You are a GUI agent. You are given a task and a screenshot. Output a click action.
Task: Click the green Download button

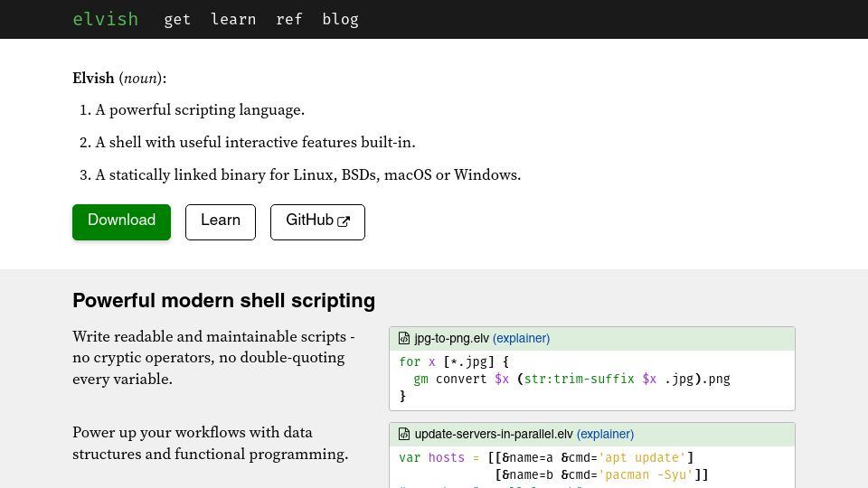pyautogui.click(x=121, y=222)
